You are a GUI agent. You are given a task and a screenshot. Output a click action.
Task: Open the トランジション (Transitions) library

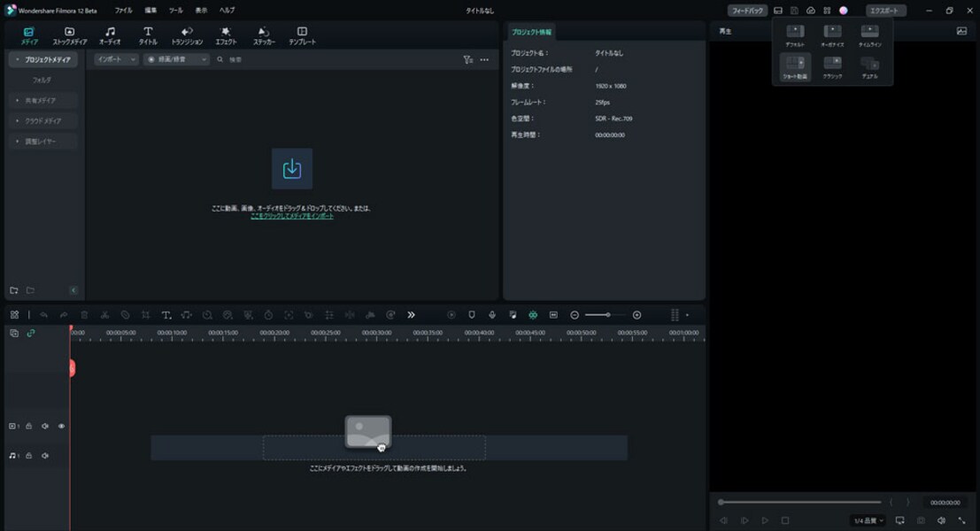click(x=187, y=35)
